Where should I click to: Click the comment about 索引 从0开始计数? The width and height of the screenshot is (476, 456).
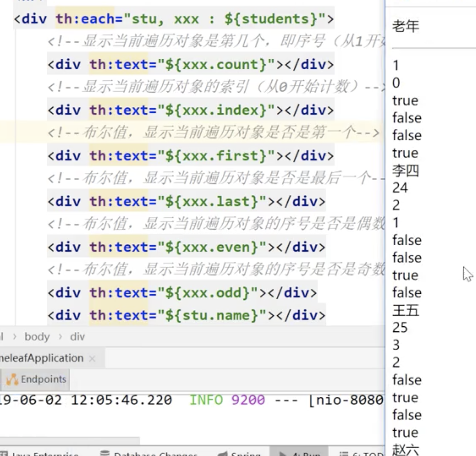[216, 87]
